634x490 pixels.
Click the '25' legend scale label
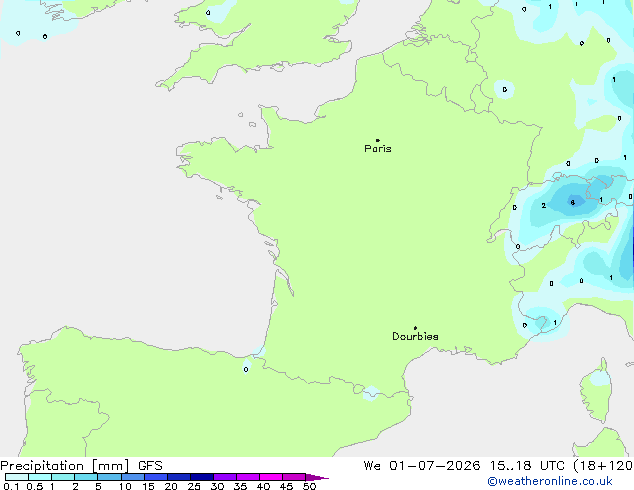point(194,486)
